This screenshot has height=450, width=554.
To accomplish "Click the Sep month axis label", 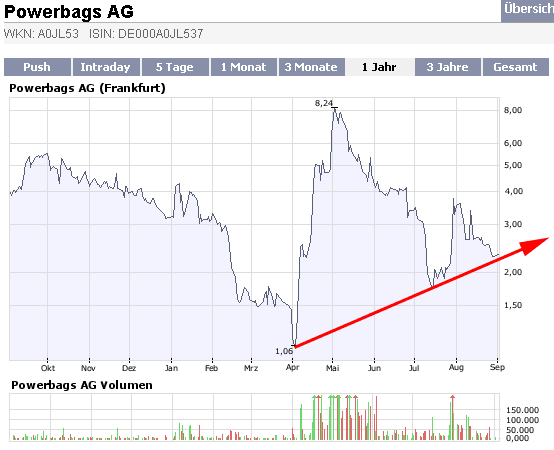I will pos(497,367).
